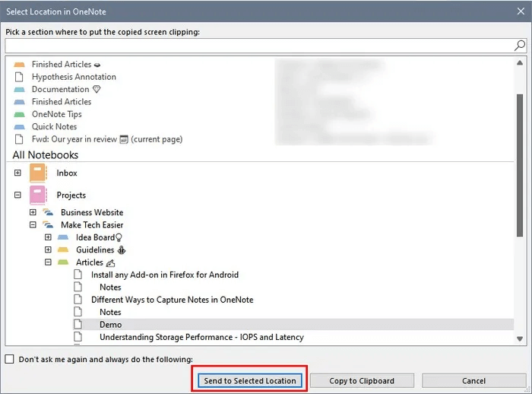Click the Different Ways to Capture page icon
This screenshot has height=394, width=532.
pos(78,299)
